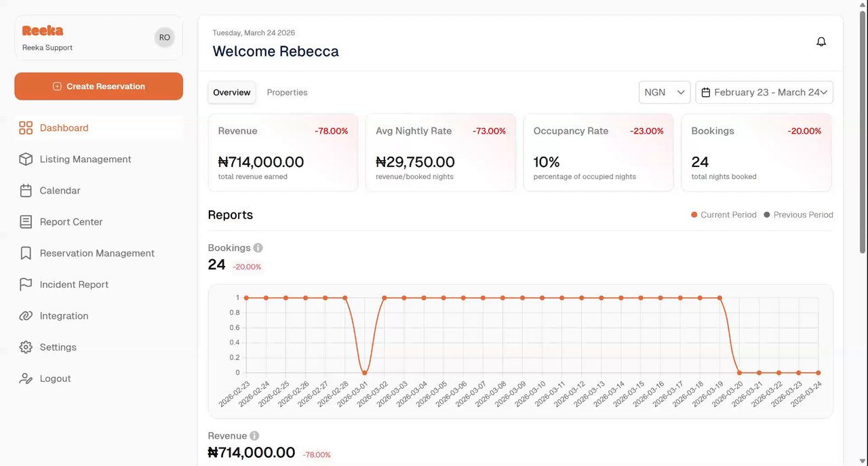Click the Dashboard grid icon
Image resolution: width=868 pixels, height=466 pixels.
click(x=26, y=128)
